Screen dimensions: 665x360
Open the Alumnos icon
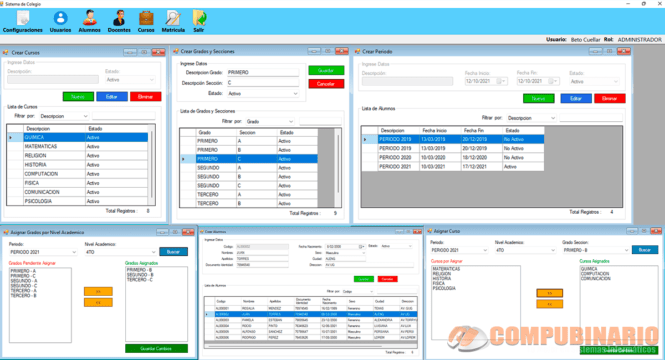point(89,21)
